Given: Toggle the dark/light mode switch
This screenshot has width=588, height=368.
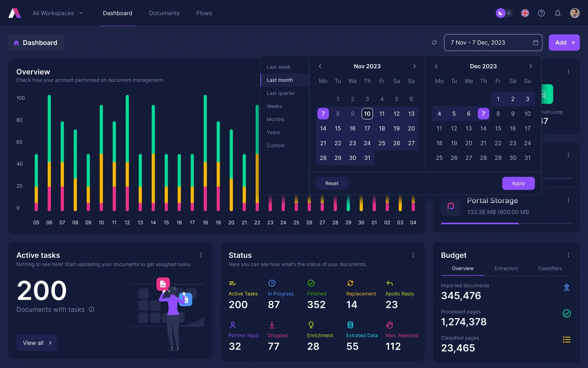Looking at the screenshot, I should (x=504, y=13).
